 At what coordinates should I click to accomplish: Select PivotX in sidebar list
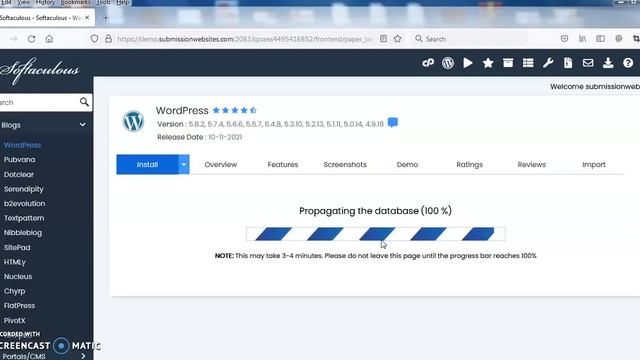coord(15,320)
